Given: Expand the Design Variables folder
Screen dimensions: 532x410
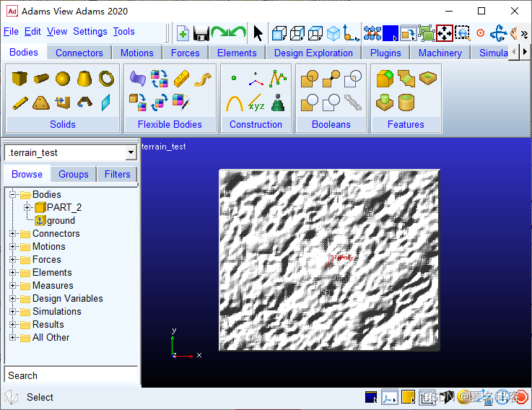Looking at the screenshot, I should click(12, 298).
